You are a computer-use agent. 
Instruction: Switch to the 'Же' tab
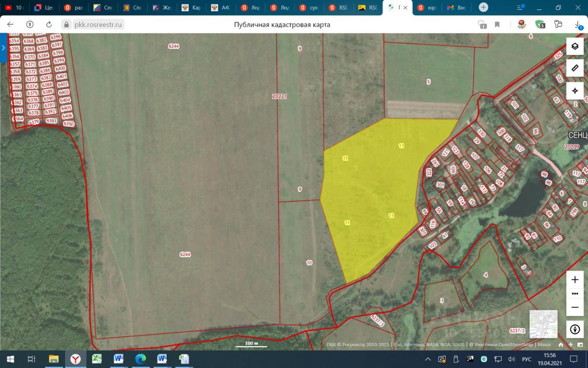[162, 8]
